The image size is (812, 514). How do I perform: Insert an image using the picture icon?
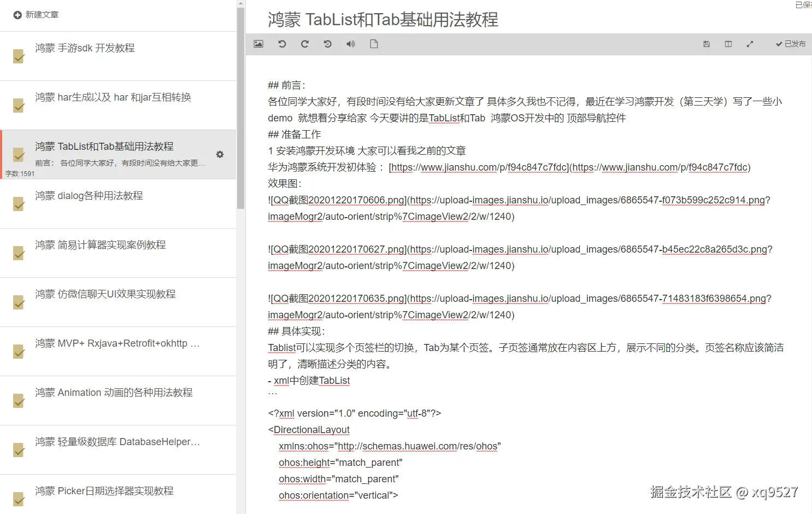[258, 44]
